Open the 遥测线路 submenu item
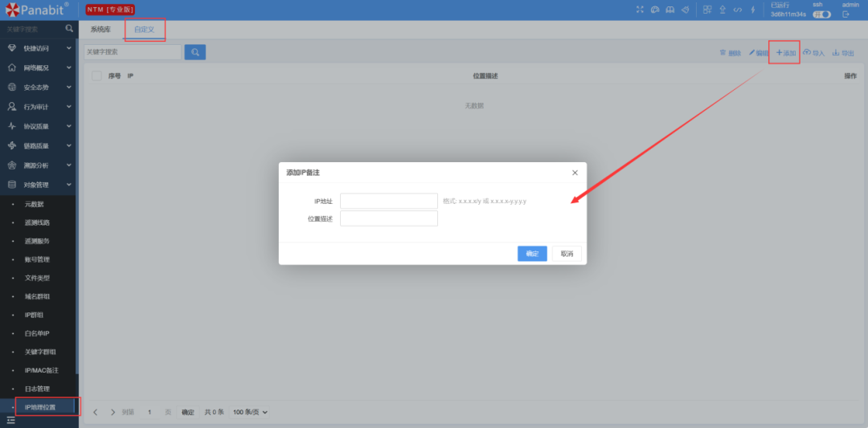This screenshot has height=428, width=868. point(38,223)
